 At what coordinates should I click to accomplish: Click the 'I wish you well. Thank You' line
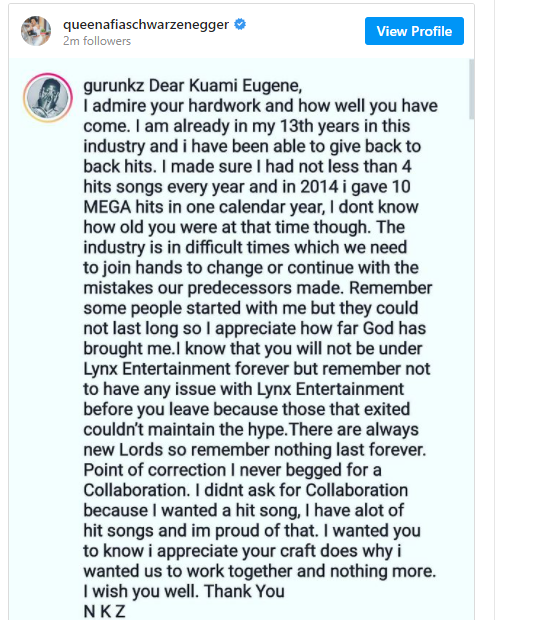[184, 592]
